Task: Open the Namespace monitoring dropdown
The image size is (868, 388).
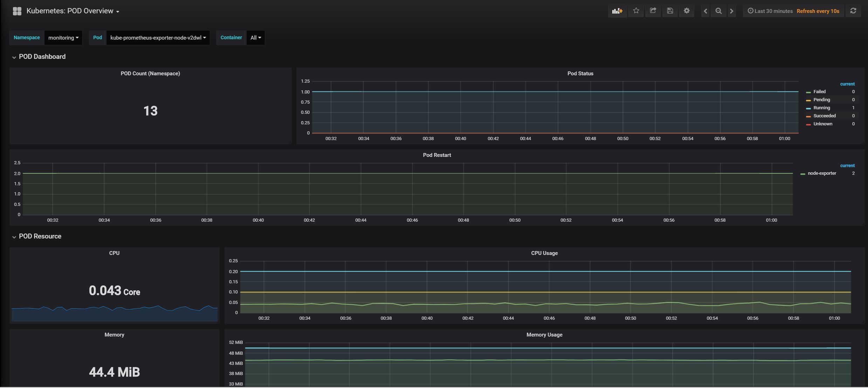Action: pyautogui.click(x=63, y=38)
